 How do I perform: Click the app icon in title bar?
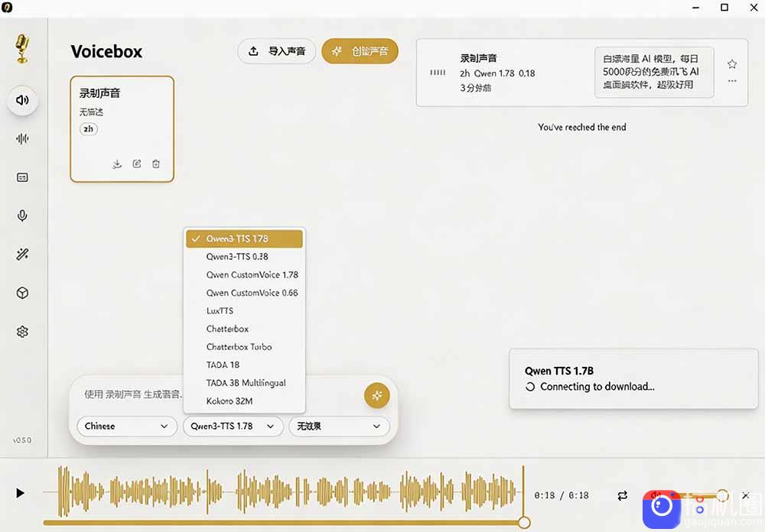(x=7, y=7)
